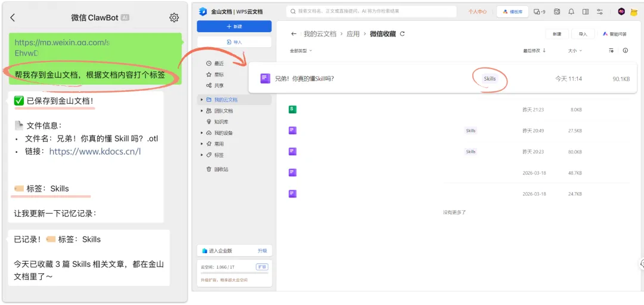Click Skills tag on the 昨天 20:49 row
This screenshot has height=305, width=644.
click(x=470, y=130)
